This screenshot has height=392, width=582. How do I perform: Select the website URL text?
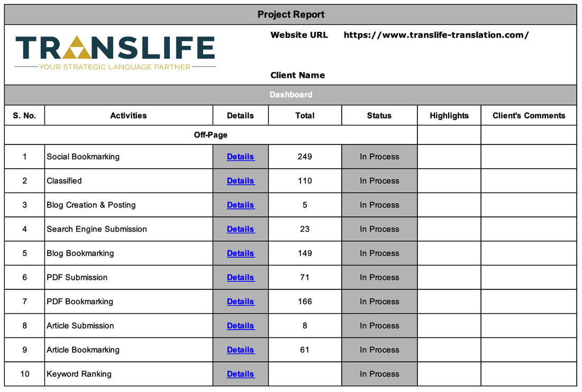(x=436, y=35)
